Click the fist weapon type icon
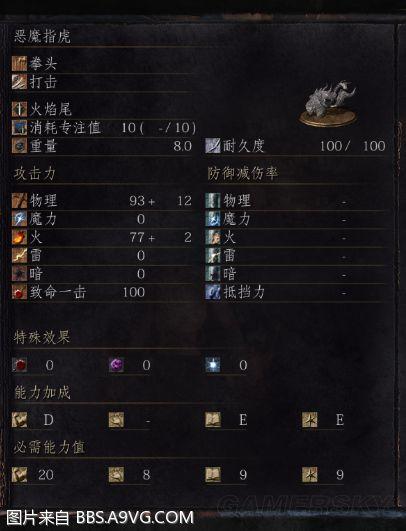This screenshot has height=531, width=406. tap(19, 63)
